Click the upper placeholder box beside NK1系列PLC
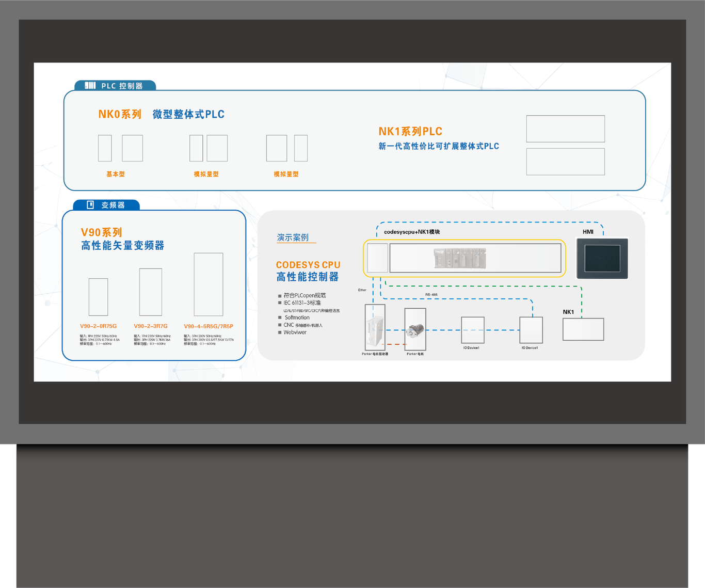Screen dimensions: 705x588 click(x=566, y=129)
